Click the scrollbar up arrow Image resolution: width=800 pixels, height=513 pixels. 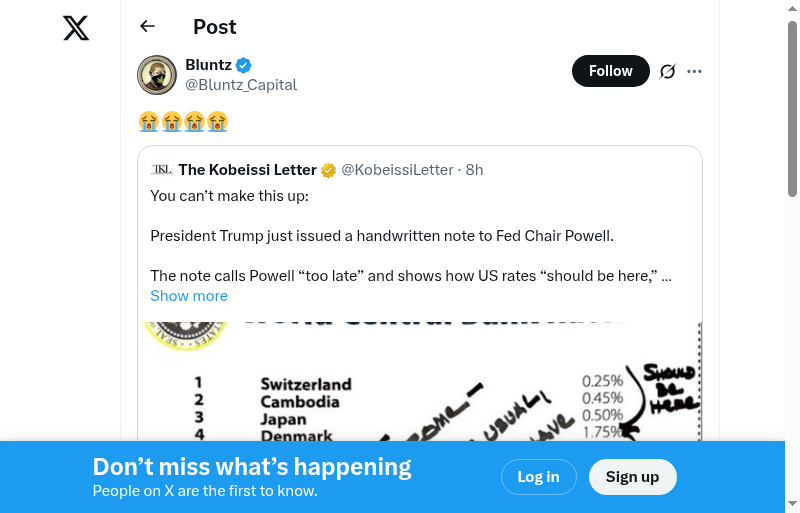[x=792, y=10]
